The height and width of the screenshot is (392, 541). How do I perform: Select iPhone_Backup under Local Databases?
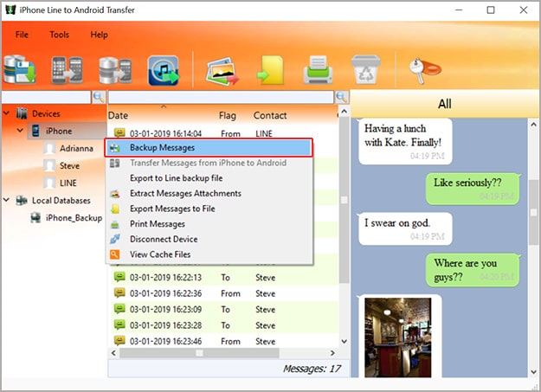(74, 217)
